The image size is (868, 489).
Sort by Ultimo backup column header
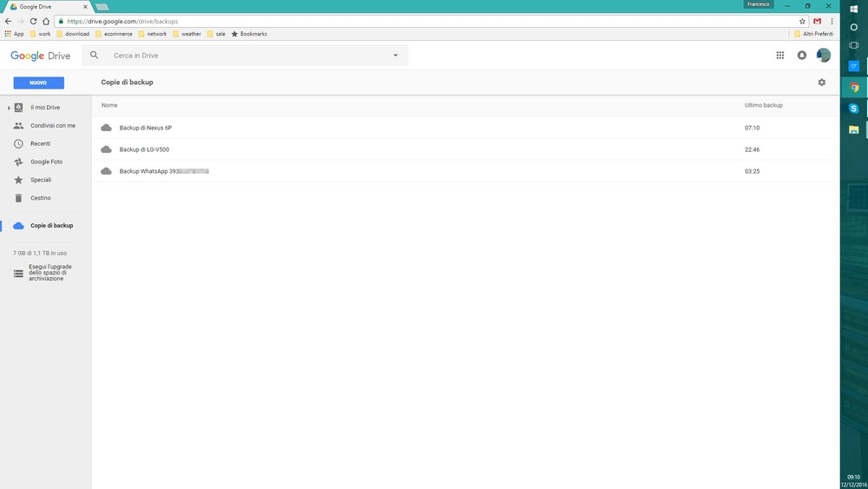pos(763,105)
